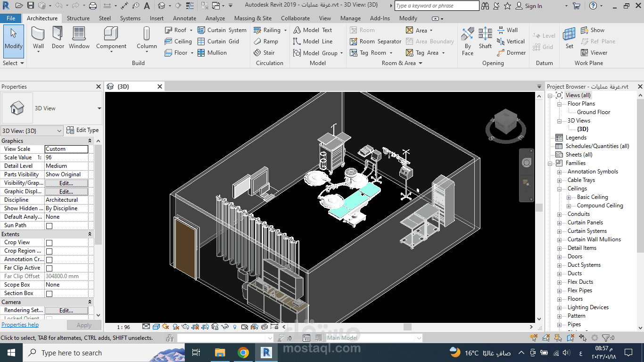The width and height of the screenshot is (644, 362).
Task: Enable the Section Box checkbox
Action: (49, 293)
